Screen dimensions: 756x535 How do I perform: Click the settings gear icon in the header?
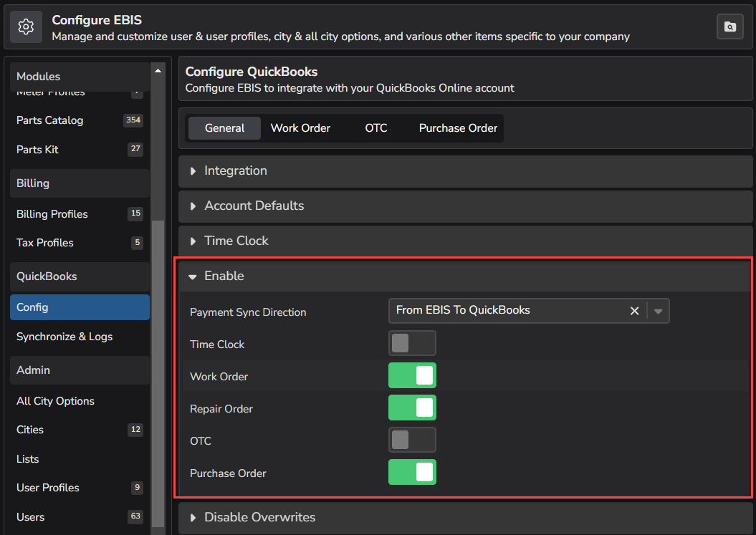(x=26, y=26)
